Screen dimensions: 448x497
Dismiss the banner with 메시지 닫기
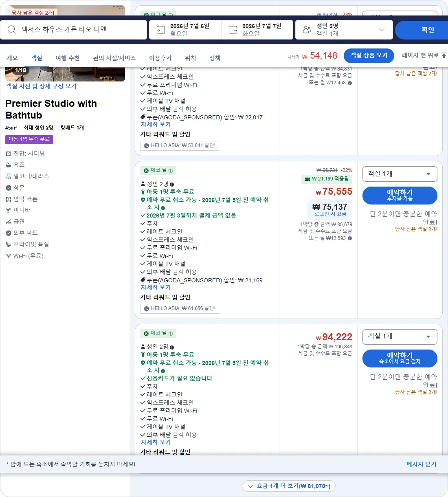422,464
